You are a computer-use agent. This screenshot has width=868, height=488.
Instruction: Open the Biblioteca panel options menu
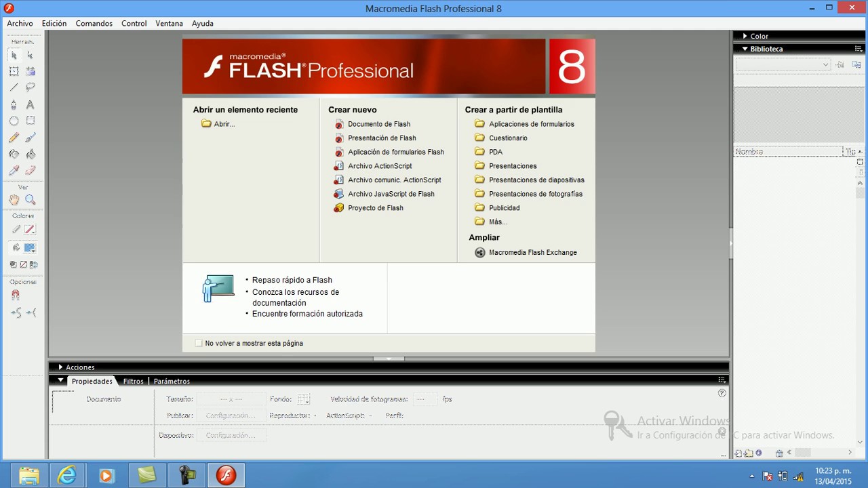coord(859,49)
